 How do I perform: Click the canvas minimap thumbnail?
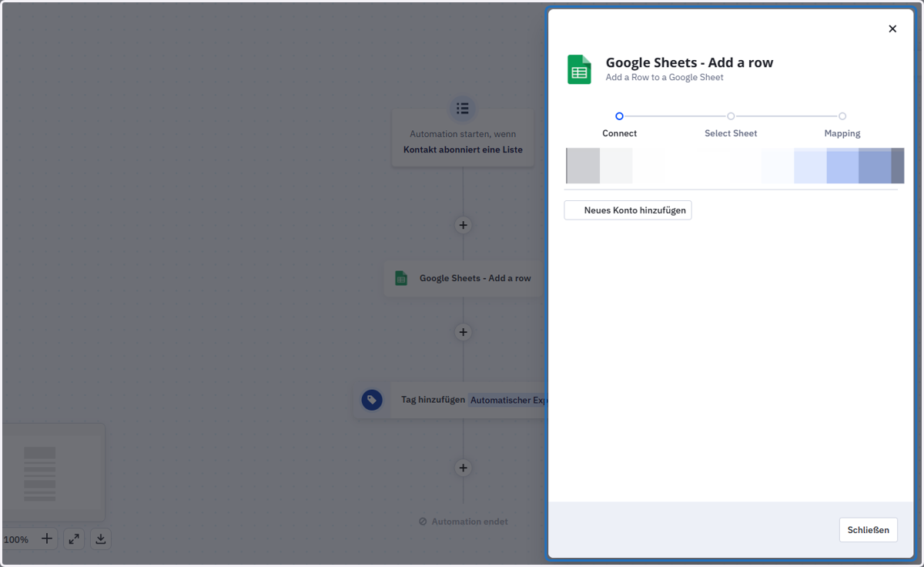click(53, 472)
